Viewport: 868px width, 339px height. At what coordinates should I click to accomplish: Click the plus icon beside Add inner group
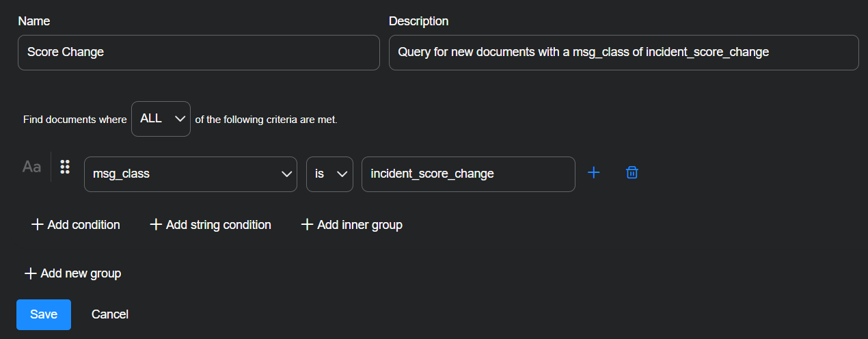click(308, 225)
